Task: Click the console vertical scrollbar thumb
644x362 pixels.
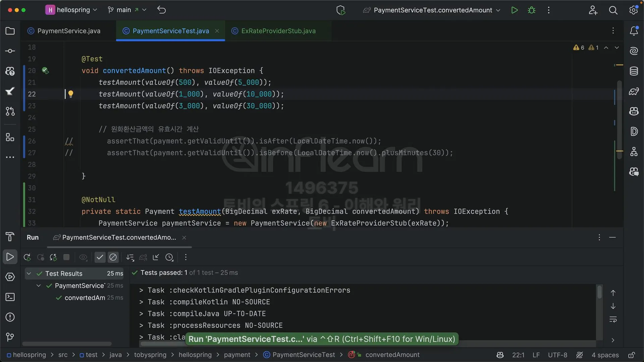Action: [x=599, y=292]
